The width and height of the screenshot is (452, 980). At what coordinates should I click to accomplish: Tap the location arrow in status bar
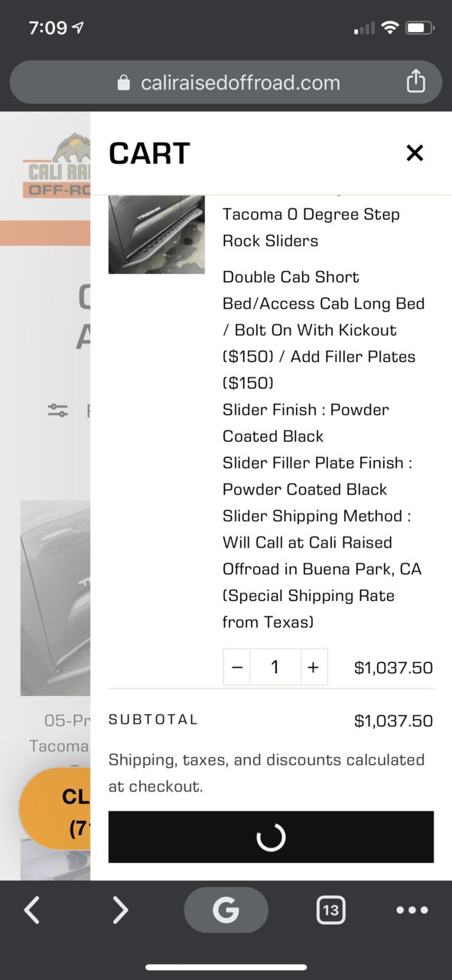[x=78, y=28]
